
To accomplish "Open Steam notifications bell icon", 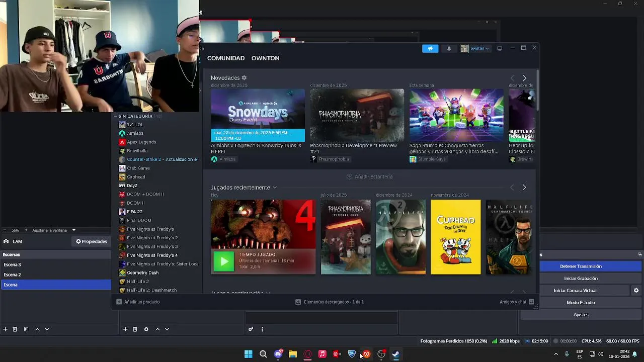I will click(449, 48).
